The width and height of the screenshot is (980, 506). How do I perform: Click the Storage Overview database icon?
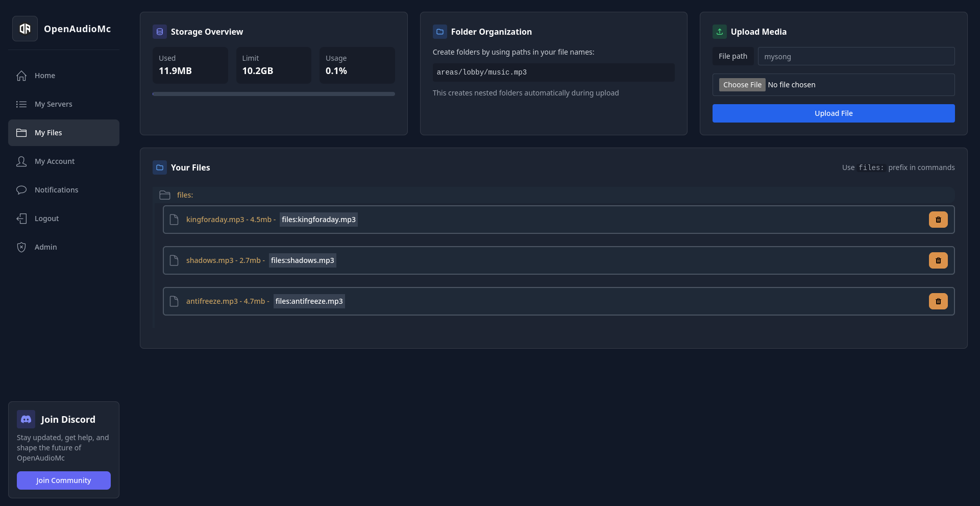(x=160, y=32)
